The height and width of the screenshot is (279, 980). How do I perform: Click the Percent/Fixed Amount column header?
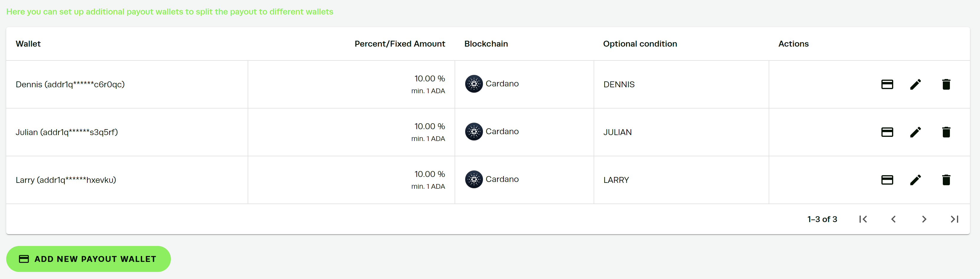pyautogui.click(x=399, y=44)
